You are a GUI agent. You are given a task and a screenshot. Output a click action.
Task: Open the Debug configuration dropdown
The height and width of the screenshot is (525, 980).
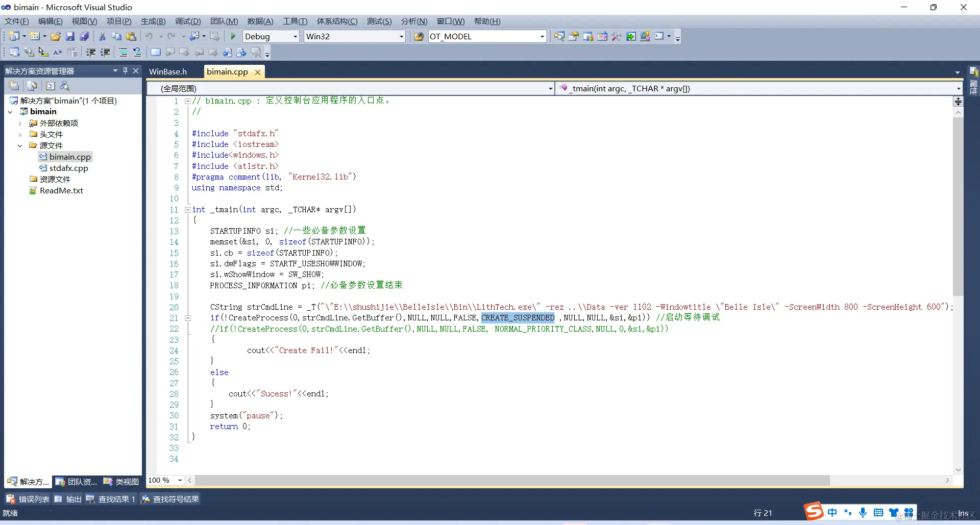[x=295, y=36]
